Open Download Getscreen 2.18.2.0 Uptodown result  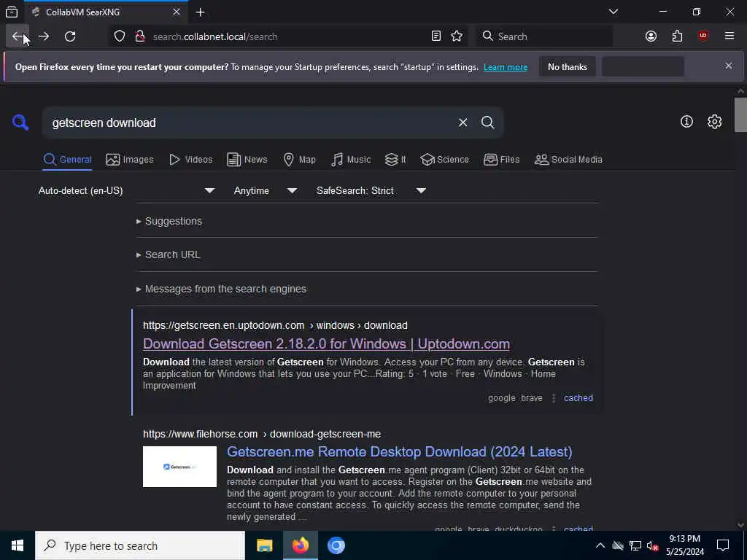pos(326,344)
